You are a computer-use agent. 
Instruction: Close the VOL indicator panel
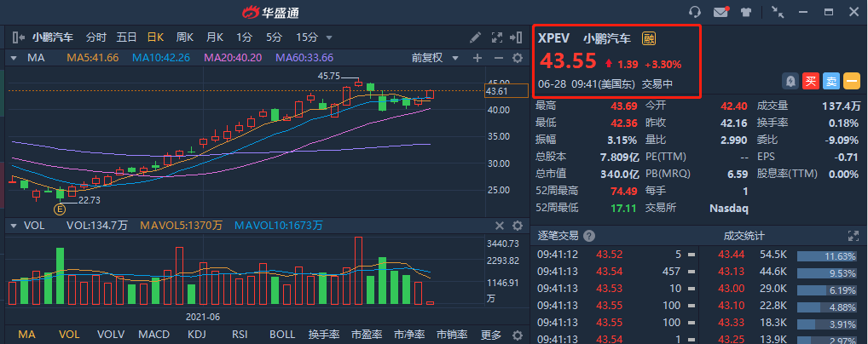[x=500, y=226]
